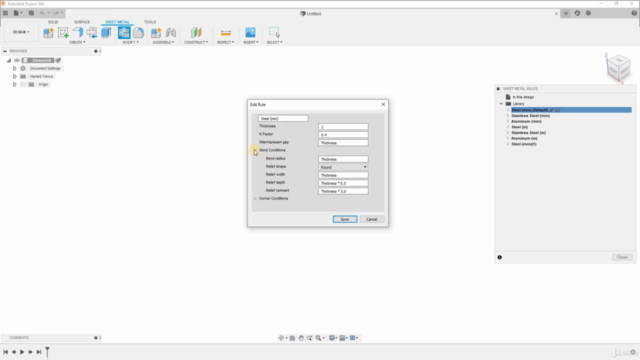Click the Bend radius field
Screen dimensions: 640x360
(343, 159)
